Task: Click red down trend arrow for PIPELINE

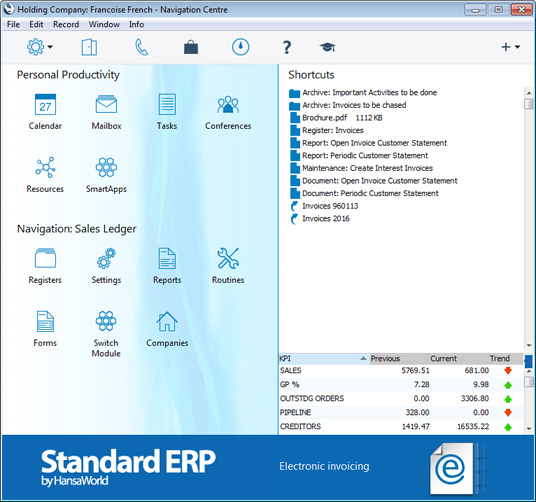Action: coord(508,413)
